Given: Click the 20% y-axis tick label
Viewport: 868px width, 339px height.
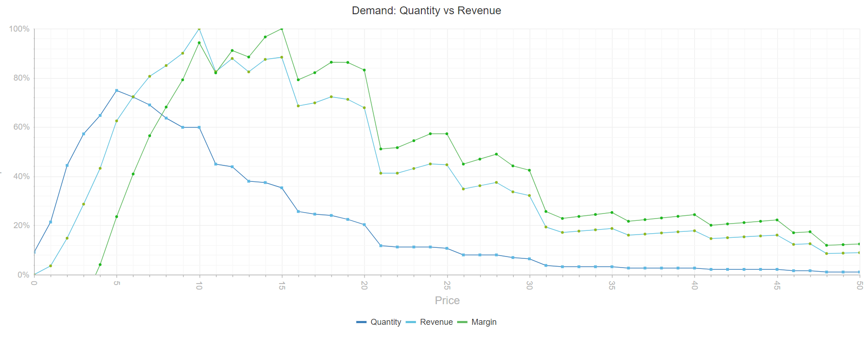Looking at the screenshot, I should point(22,225).
